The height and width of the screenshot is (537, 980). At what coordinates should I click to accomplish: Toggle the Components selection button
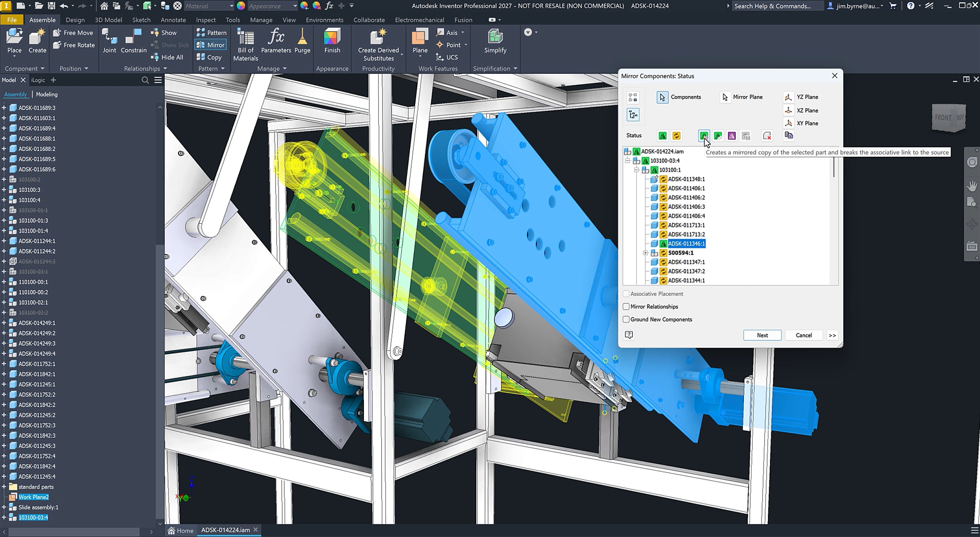point(663,97)
